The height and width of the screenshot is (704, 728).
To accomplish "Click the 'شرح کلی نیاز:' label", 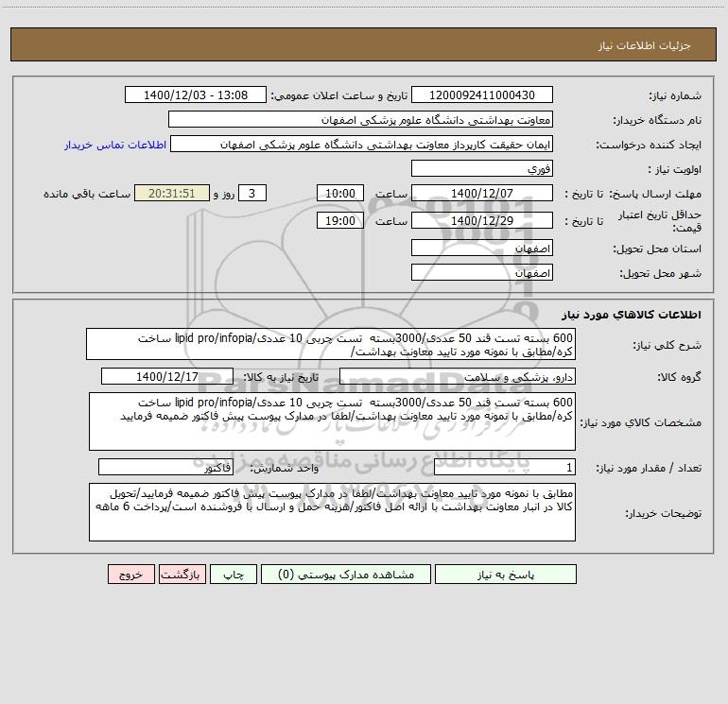I will click(x=667, y=345).
